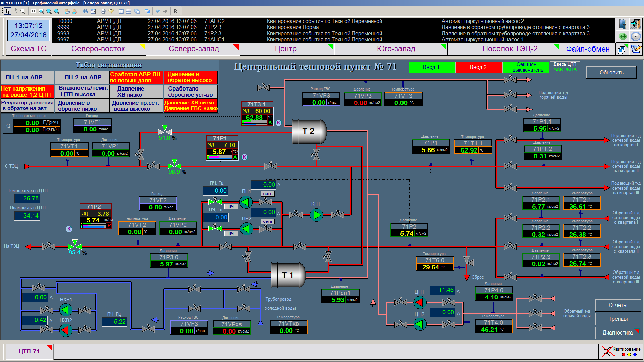Switch to the Северо-восток tab
The height and width of the screenshot is (362, 644).
click(x=98, y=49)
